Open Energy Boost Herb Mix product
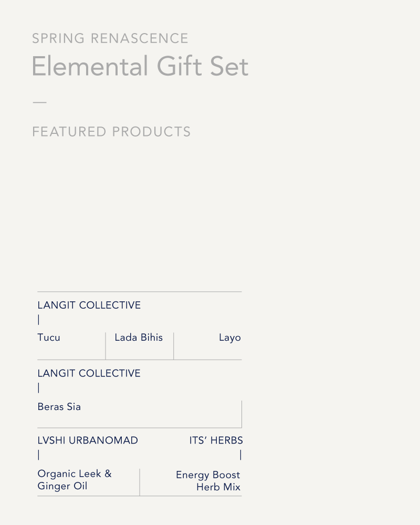This screenshot has width=420, height=525. click(208, 481)
